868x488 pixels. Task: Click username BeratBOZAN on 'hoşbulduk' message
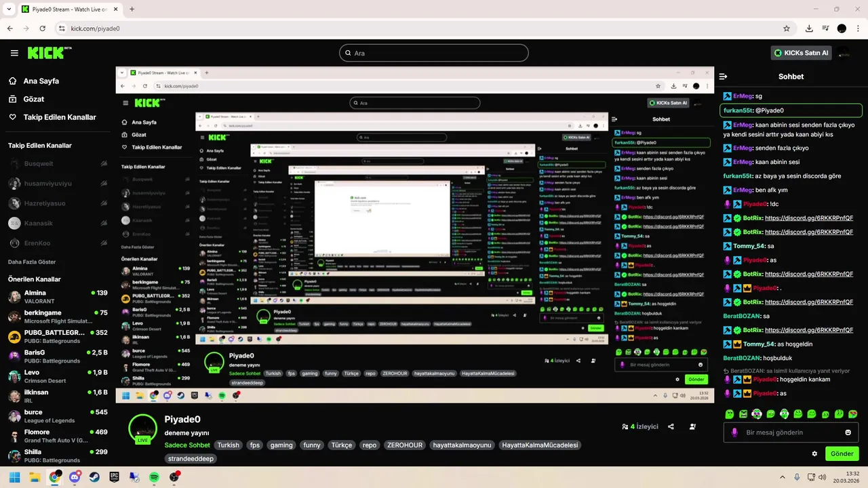743,358
